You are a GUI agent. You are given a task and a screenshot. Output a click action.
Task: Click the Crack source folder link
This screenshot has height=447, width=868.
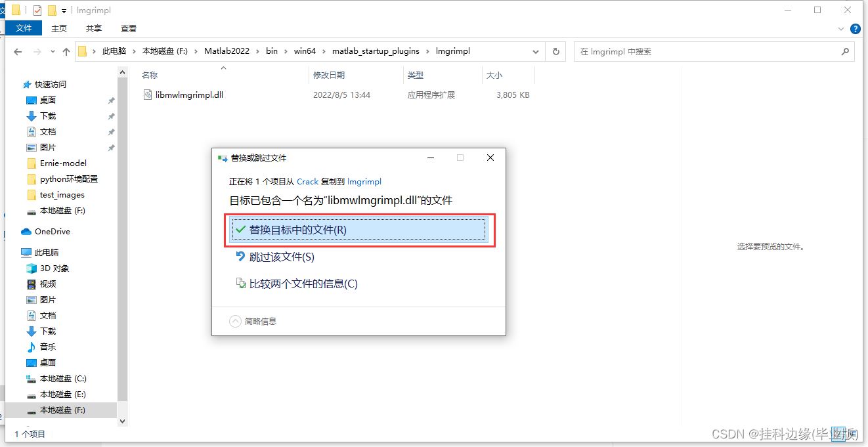[x=307, y=182]
